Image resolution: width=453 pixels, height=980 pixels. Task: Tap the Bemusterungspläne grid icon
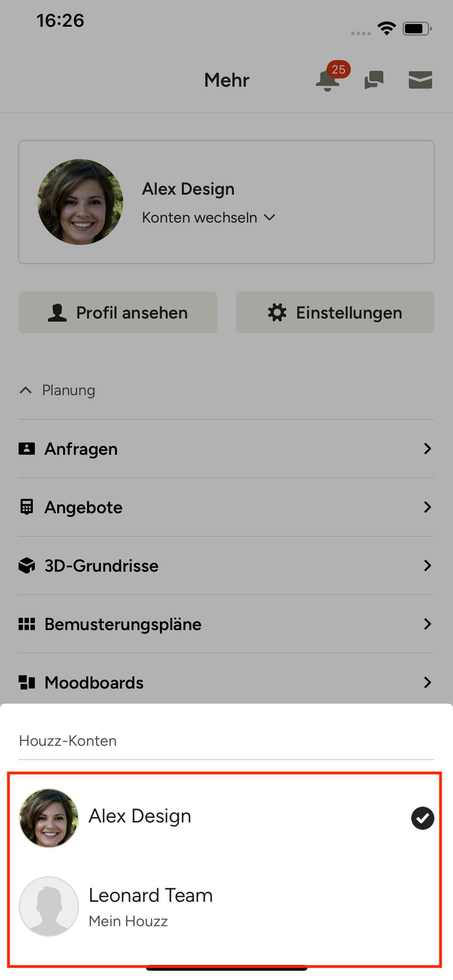(27, 624)
